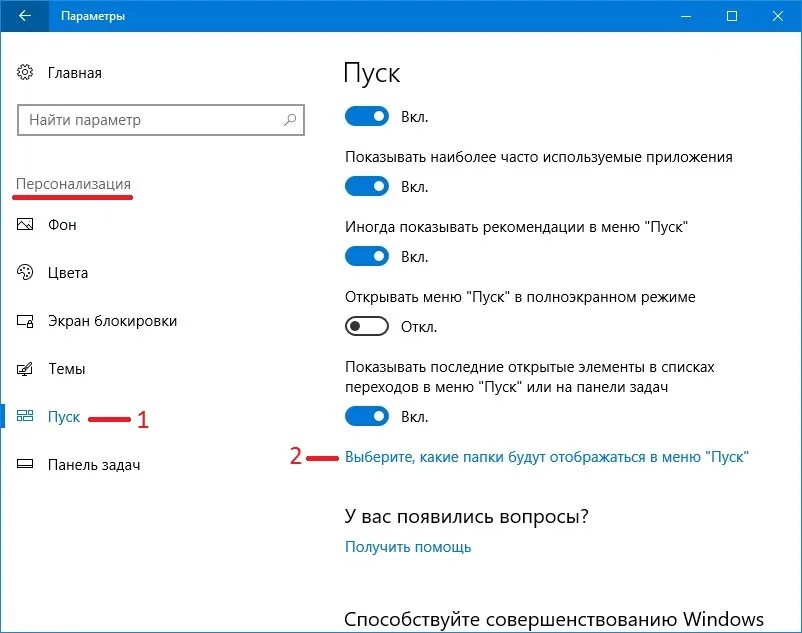Viewport: 802px width, 633px height.
Task: Click the Цвета palette icon
Action: (25, 273)
